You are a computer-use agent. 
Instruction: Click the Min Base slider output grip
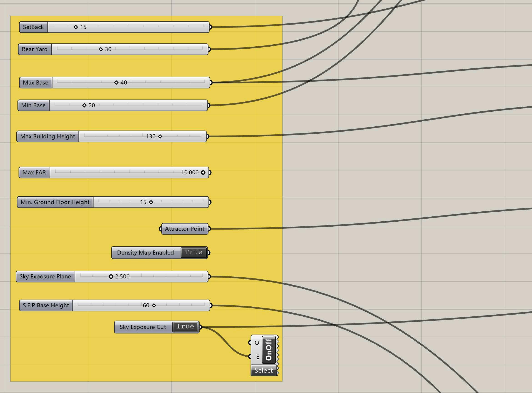[x=209, y=105]
